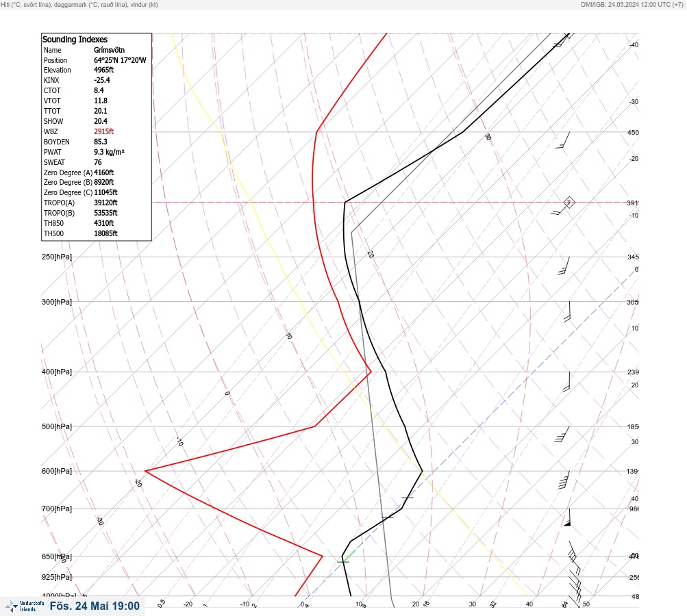The height and width of the screenshot is (616, 687).
Task: Click the red WBZ value 2915ft
Action: (x=103, y=131)
